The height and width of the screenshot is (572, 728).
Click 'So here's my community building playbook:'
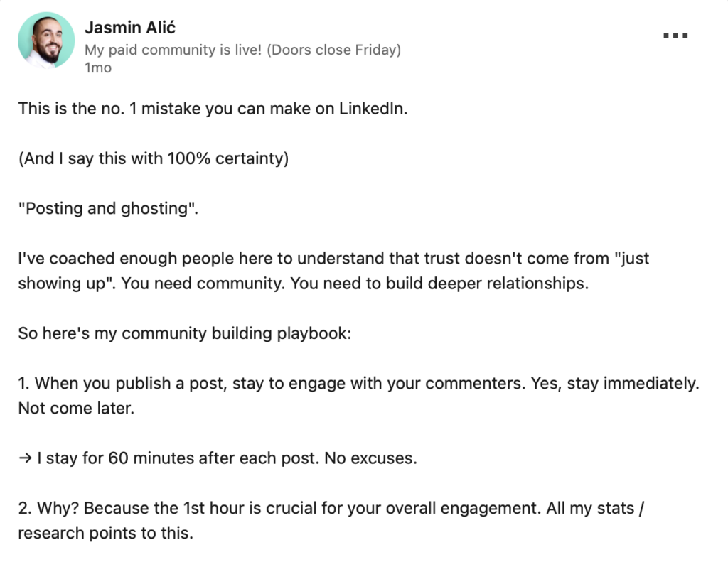[x=185, y=333]
